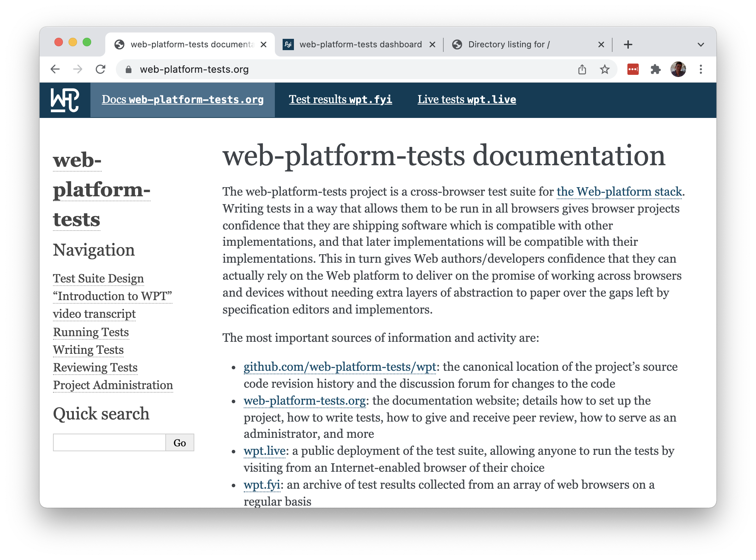Open github.com/web-platform-tests/wpt link

[x=340, y=367]
